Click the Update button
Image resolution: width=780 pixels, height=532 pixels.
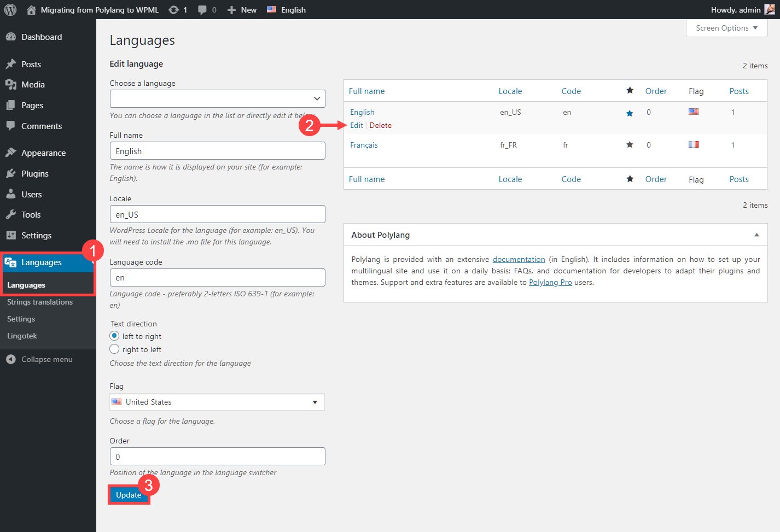129,495
